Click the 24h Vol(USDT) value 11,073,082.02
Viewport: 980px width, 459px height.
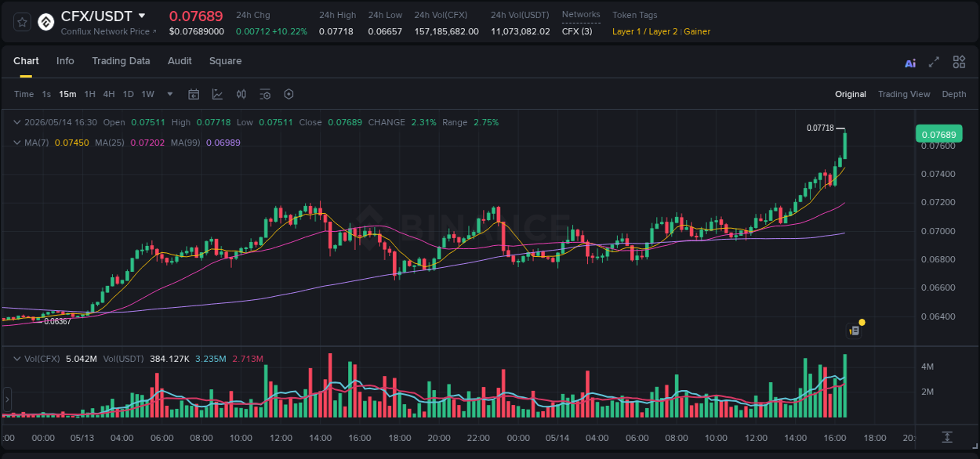(521, 31)
